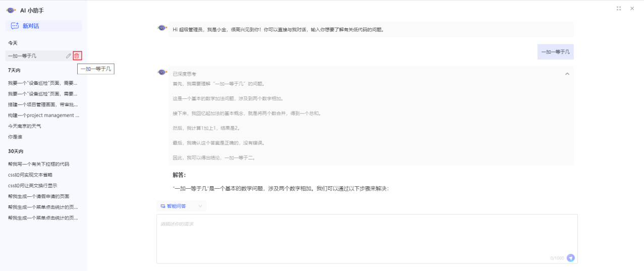Viewport: 644px width, 271px height.
Task: Toggle fullscreen with the expand icon
Action: (619, 9)
